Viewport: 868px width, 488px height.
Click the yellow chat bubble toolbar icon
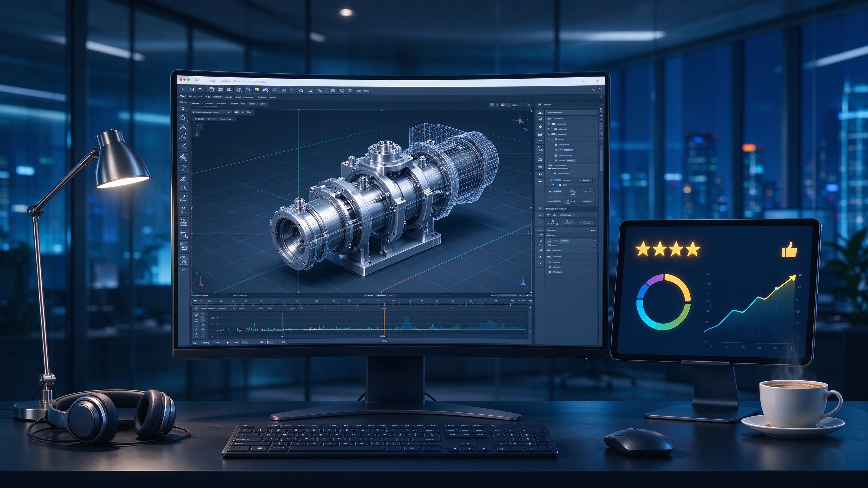click(x=257, y=90)
